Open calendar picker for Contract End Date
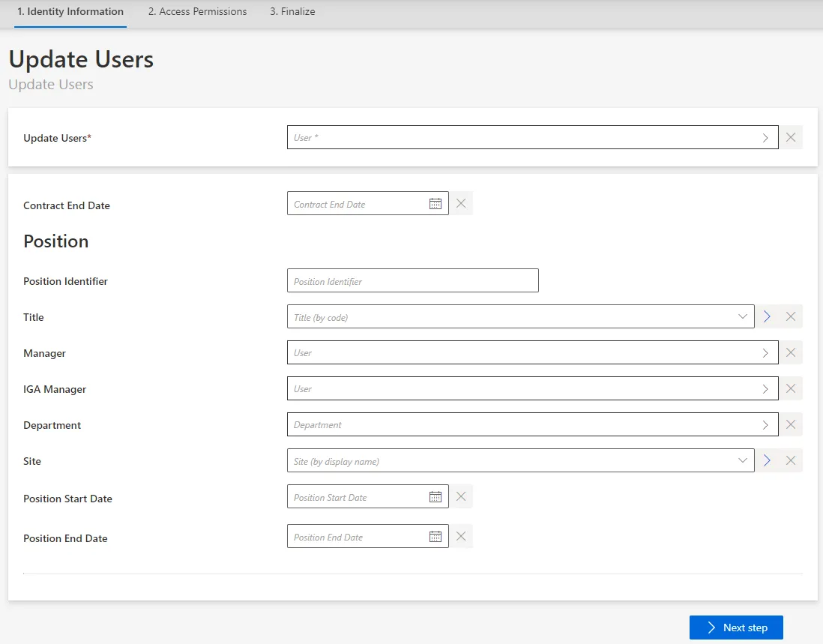 pos(435,204)
